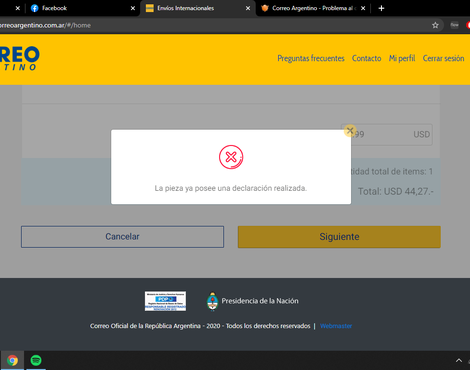Click the USD value input field
The image size is (470, 370).
387,135
